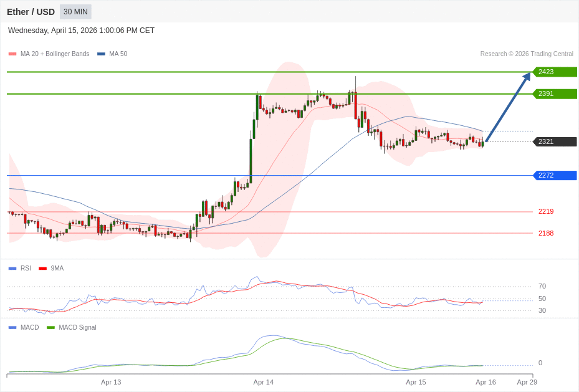The image size is (579, 392).
Task: Toggle the RSI legend entry
Action: coord(20,269)
